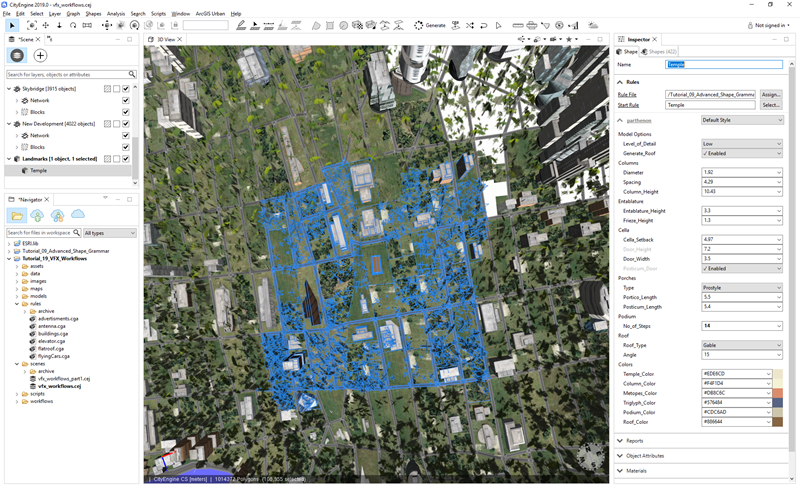Click the Scene layers stack icon
Viewport: 800px width, 488px height.
pyautogui.click(x=17, y=55)
